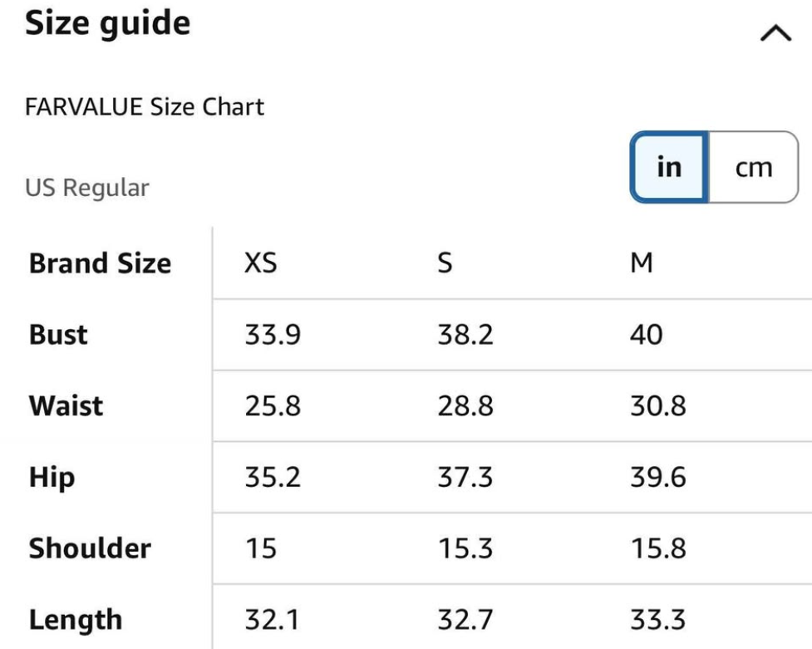Click the Shoulder row label
The width and height of the screenshot is (812, 649).
[90, 548]
